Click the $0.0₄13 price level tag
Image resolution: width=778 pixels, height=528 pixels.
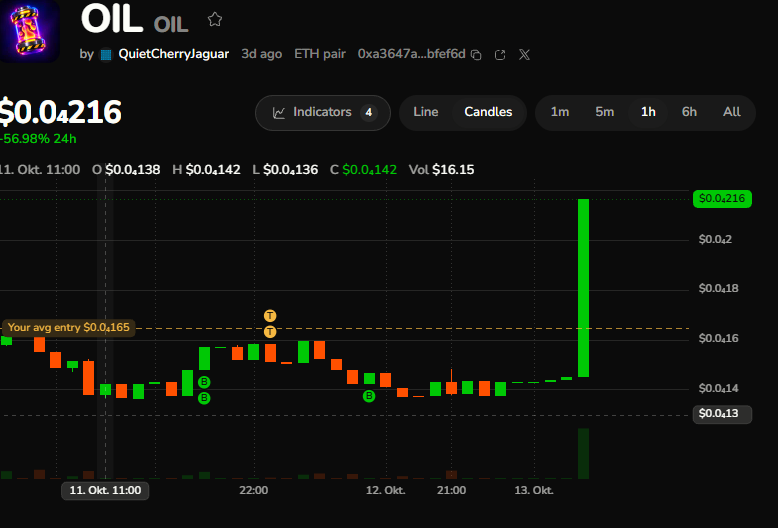[722, 413]
